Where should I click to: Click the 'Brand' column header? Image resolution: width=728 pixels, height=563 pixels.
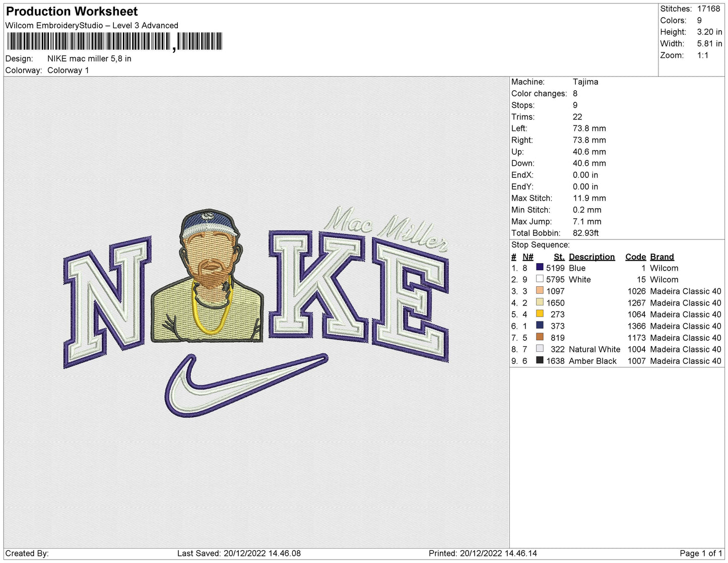click(x=662, y=257)
